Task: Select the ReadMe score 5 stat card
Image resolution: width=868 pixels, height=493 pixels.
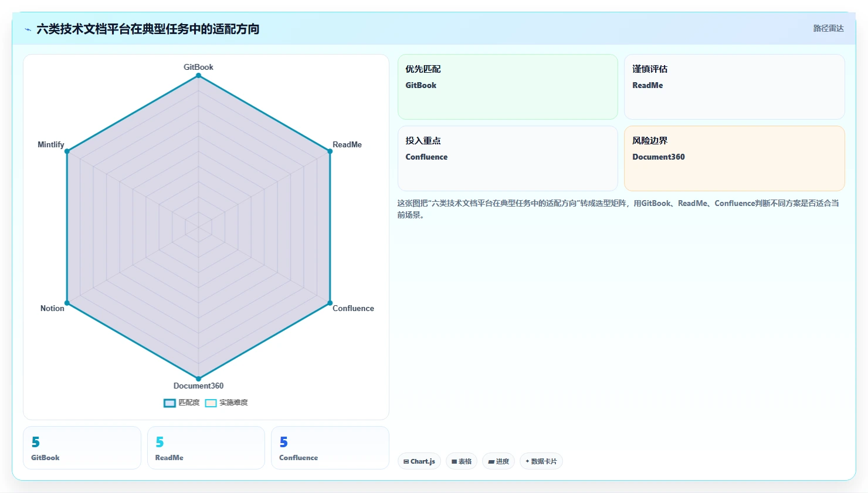Action: click(206, 448)
